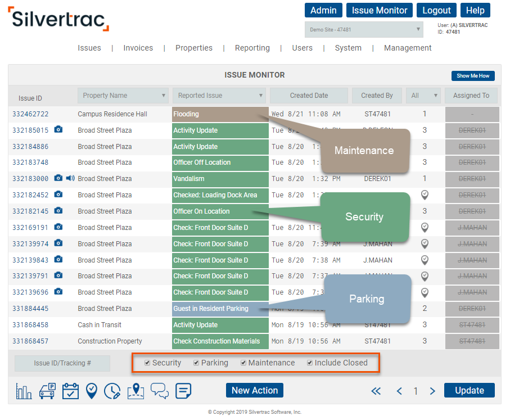Click the Update button
The width and height of the screenshot is (510, 420).
point(470,390)
